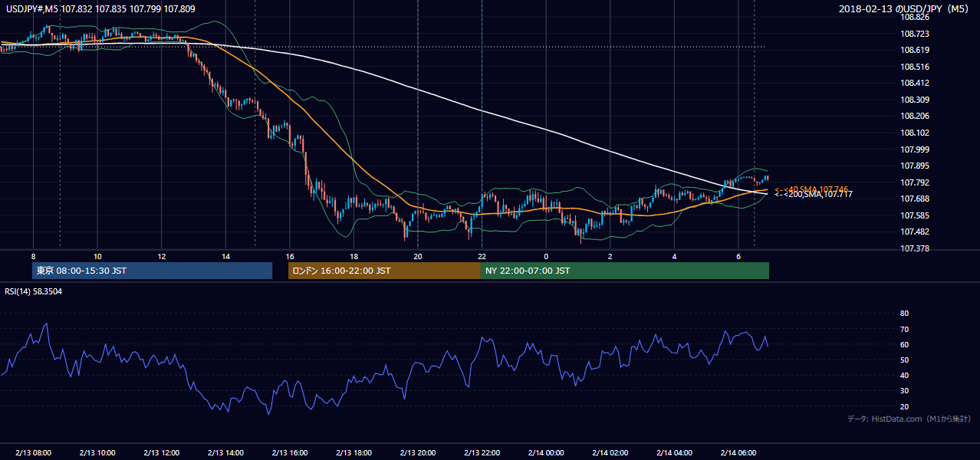Click the white 200 SMA 107.717 label
The height and width of the screenshot is (460, 980).
click(x=813, y=195)
